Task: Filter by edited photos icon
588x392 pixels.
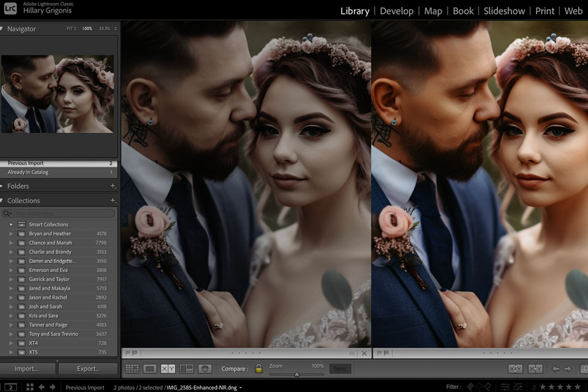Action: [x=505, y=386]
